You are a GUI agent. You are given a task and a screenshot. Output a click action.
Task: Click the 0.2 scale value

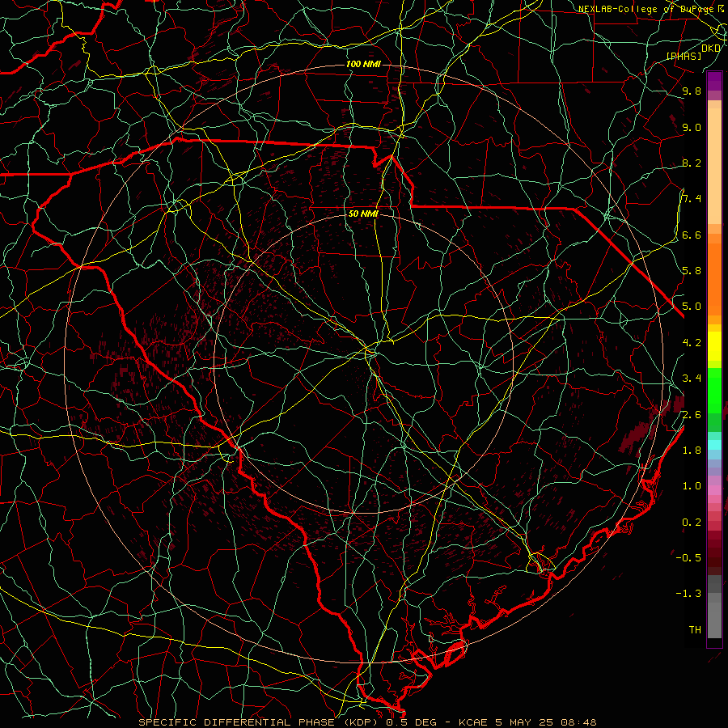(x=692, y=523)
